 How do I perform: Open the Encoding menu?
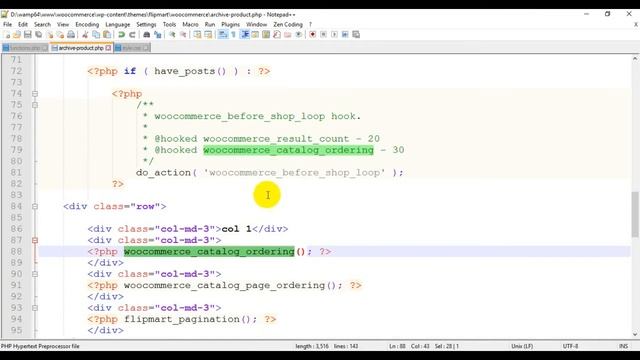87,24
